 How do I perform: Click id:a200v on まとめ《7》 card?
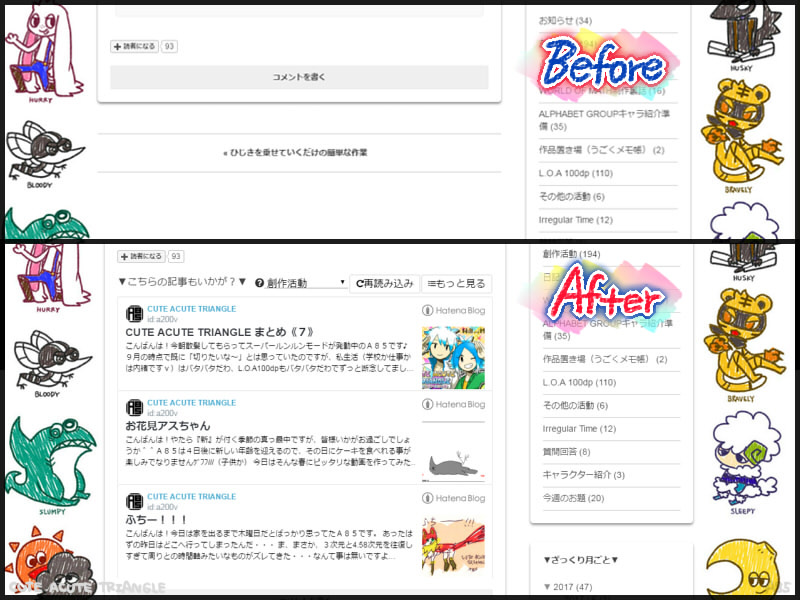pos(162,319)
